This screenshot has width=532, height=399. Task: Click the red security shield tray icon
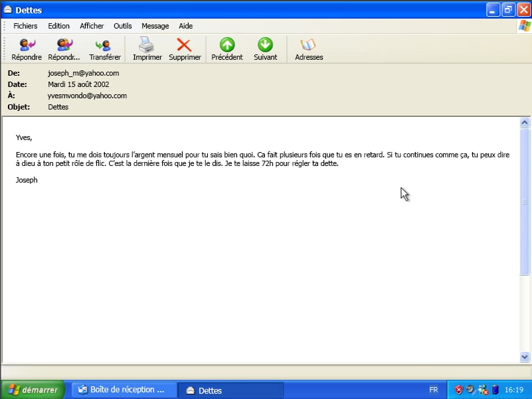click(x=459, y=390)
